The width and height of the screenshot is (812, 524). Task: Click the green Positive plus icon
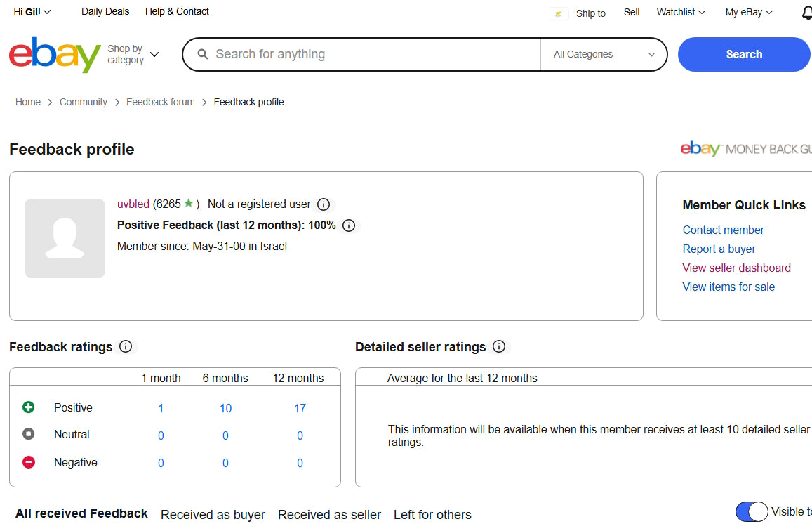coord(29,407)
